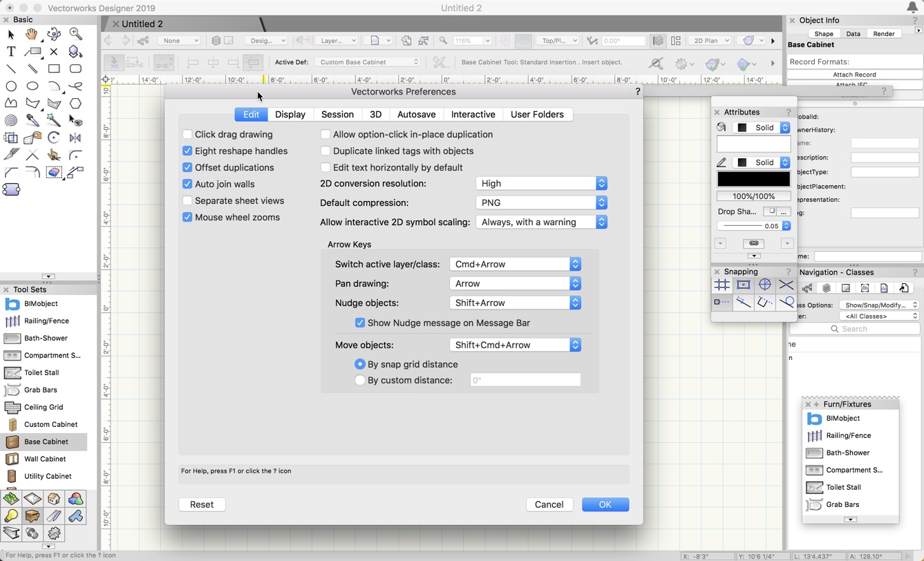This screenshot has width=924, height=561.
Task: Switch to the Display preferences tab
Action: 290,114
